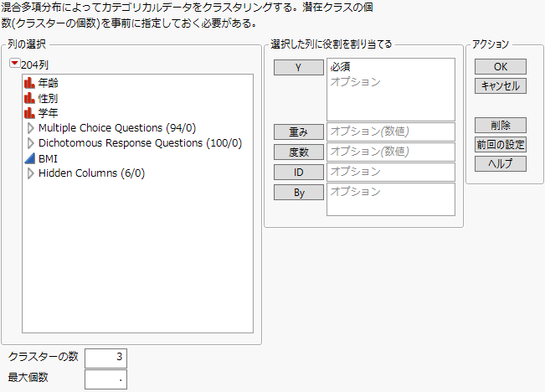Viewport: 545px width, 392px height.
Task: Click the 重み role button
Action: (298, 131)
